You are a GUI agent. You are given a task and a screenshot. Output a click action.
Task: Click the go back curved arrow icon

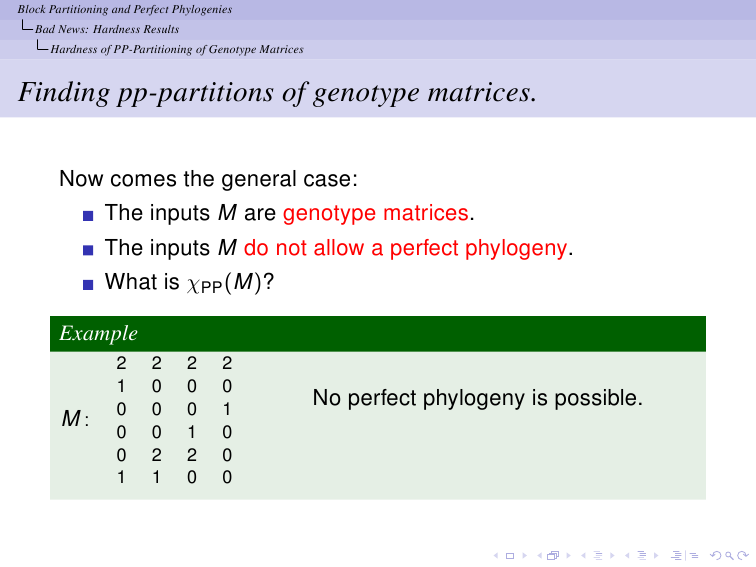pos(715,555)
